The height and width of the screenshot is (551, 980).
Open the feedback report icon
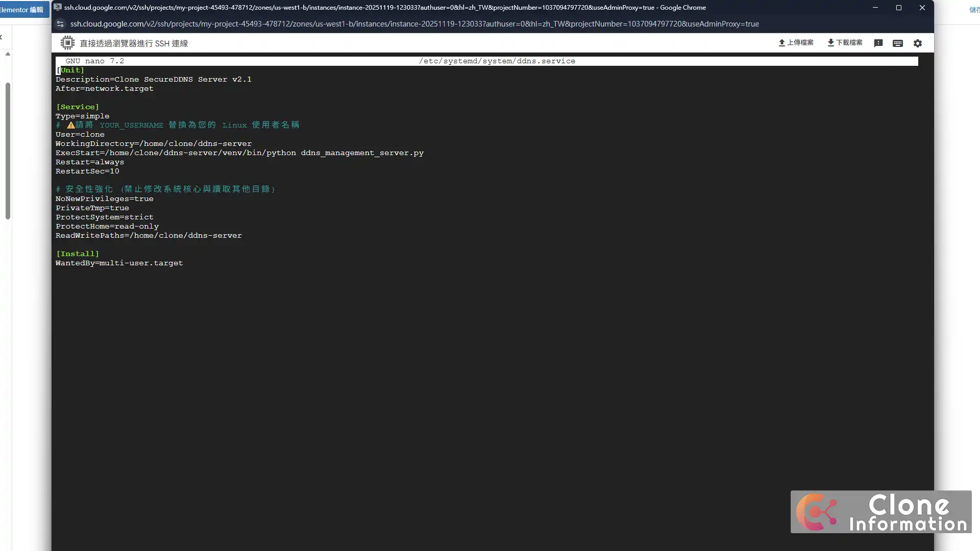pyautogui.click(x=878, y=43)
